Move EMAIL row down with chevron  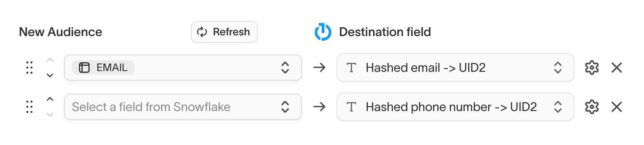[x=50, y=75]
